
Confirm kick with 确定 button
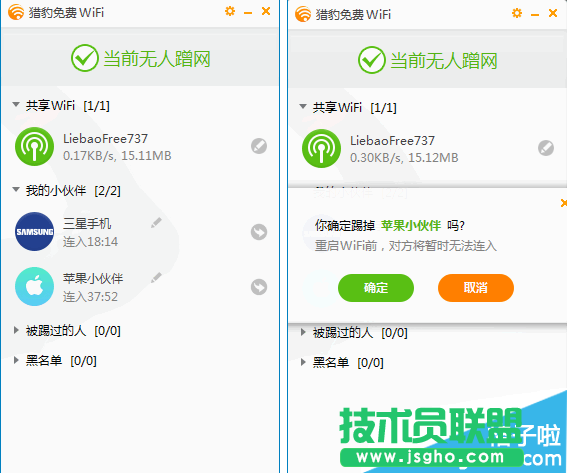[376, 288]
